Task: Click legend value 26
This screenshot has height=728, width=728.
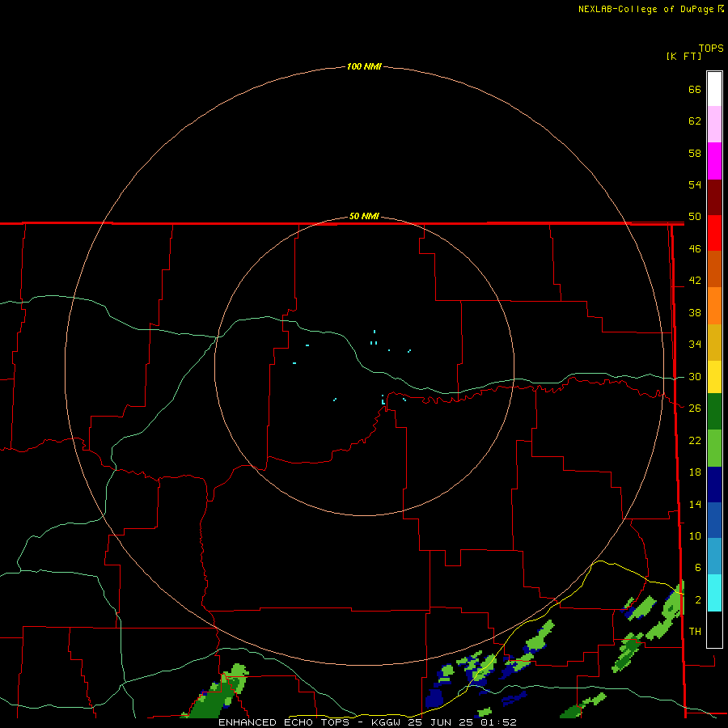Action: tap(695, 408)
